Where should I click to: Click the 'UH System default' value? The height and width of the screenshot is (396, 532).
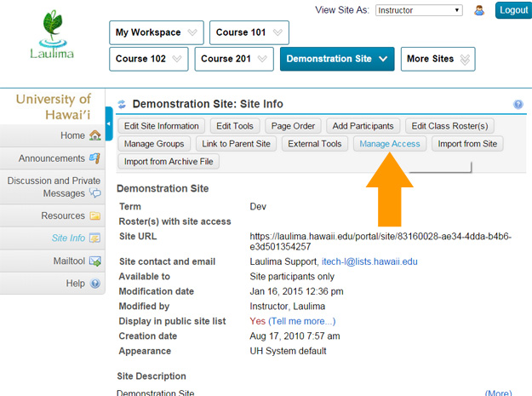click(288, 351)
